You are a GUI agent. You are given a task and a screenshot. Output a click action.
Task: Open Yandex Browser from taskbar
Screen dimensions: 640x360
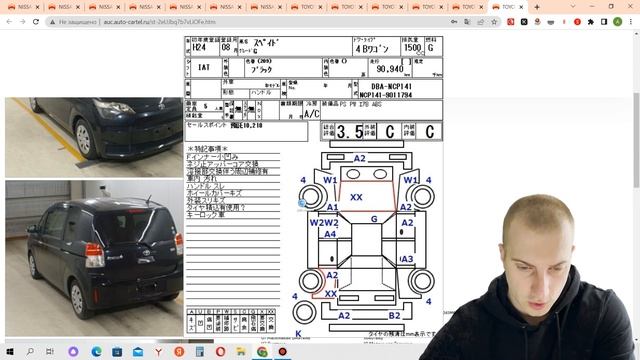(179, 351)
